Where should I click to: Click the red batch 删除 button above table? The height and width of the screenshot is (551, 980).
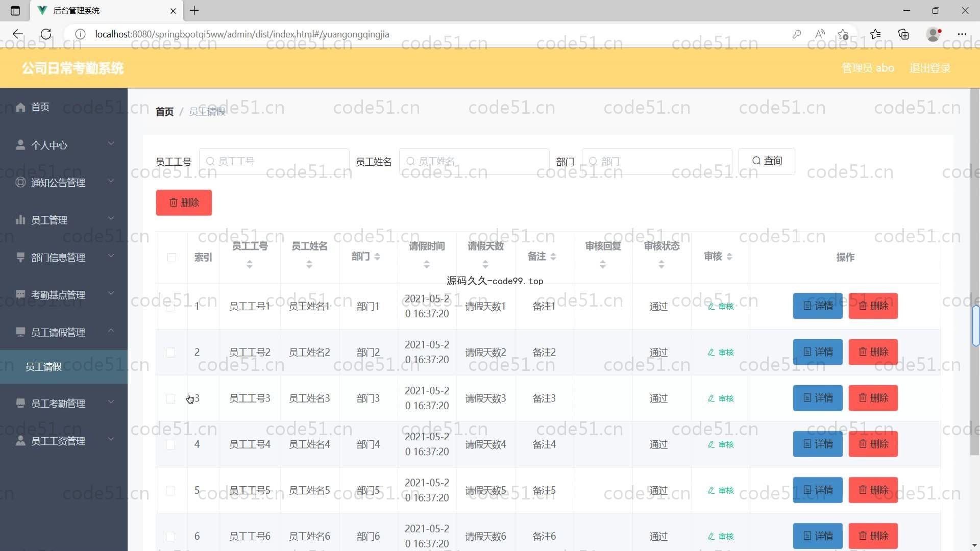(x=184, y=203)
